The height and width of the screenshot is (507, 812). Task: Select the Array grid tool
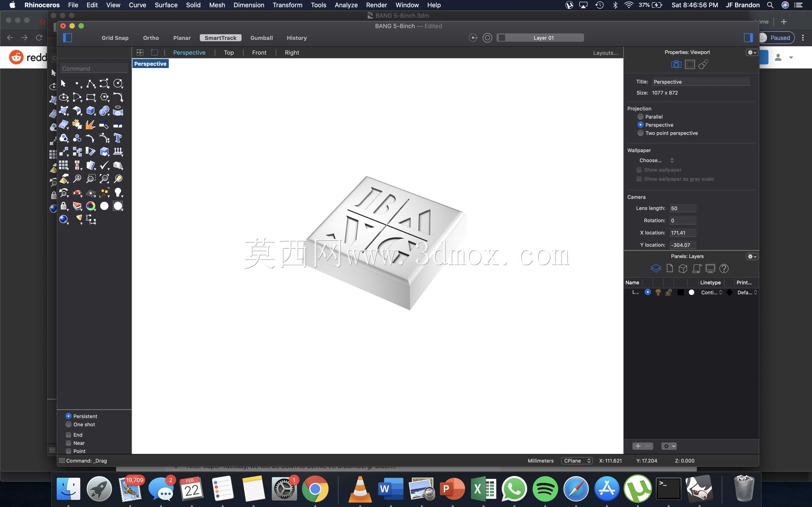[x=64, y=165]
